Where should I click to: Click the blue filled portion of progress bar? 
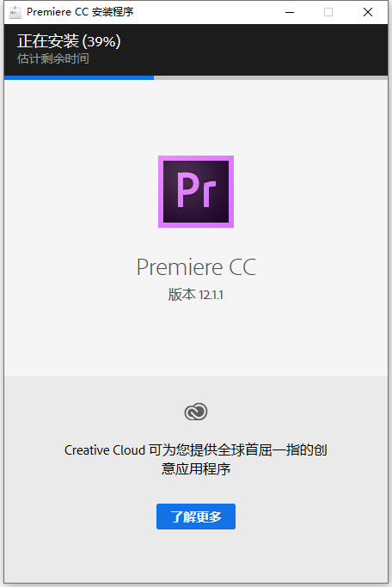click(x=79, y=77)
